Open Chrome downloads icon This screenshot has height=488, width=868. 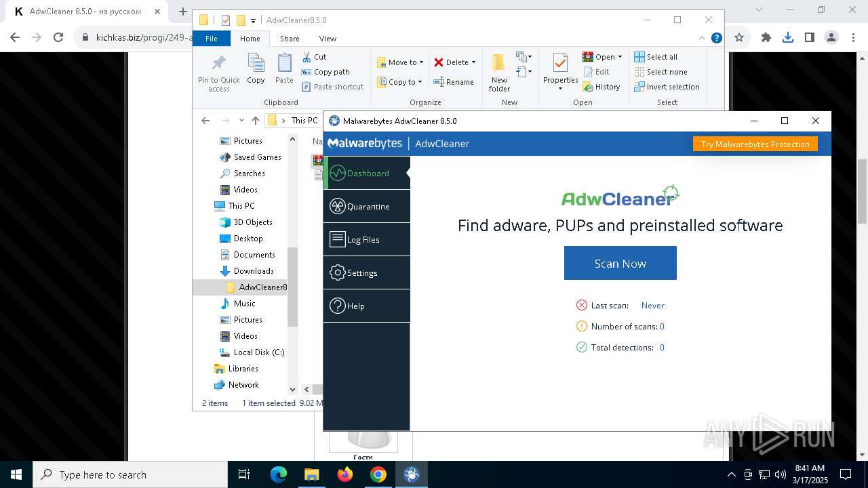pyautogui.click(x=788, y=38)
